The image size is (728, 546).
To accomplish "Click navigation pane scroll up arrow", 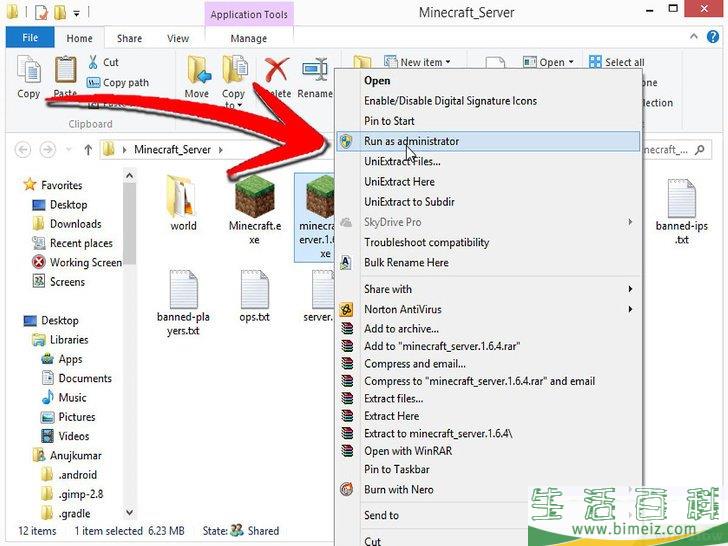I will pos(130,176).
